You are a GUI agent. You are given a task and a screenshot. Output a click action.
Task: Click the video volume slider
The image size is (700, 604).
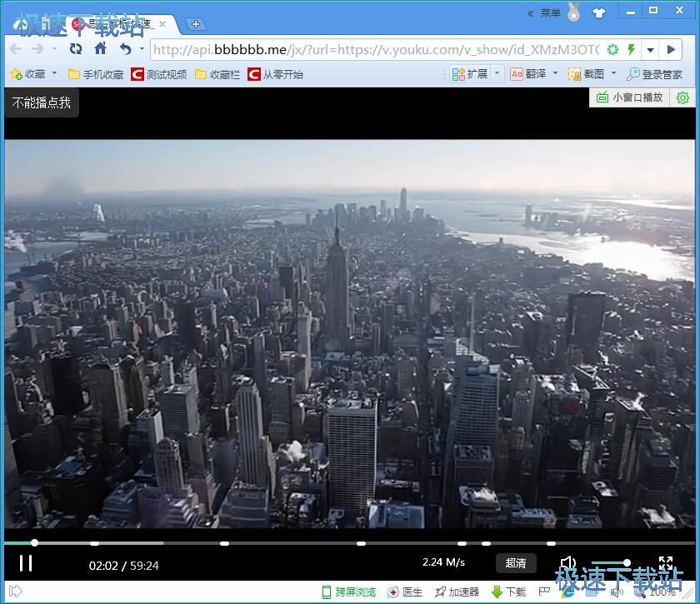click(610, 562)
